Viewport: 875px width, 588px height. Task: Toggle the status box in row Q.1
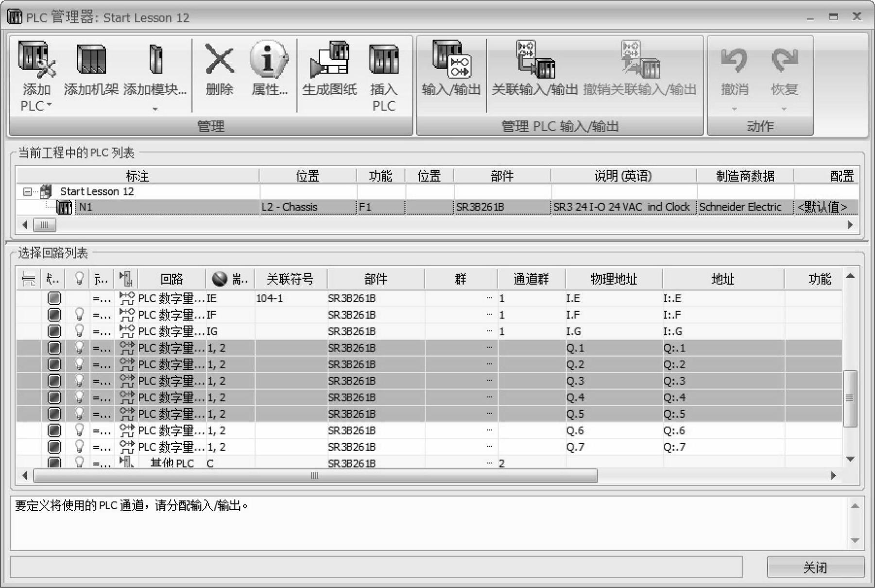click(x=54, y=348)
